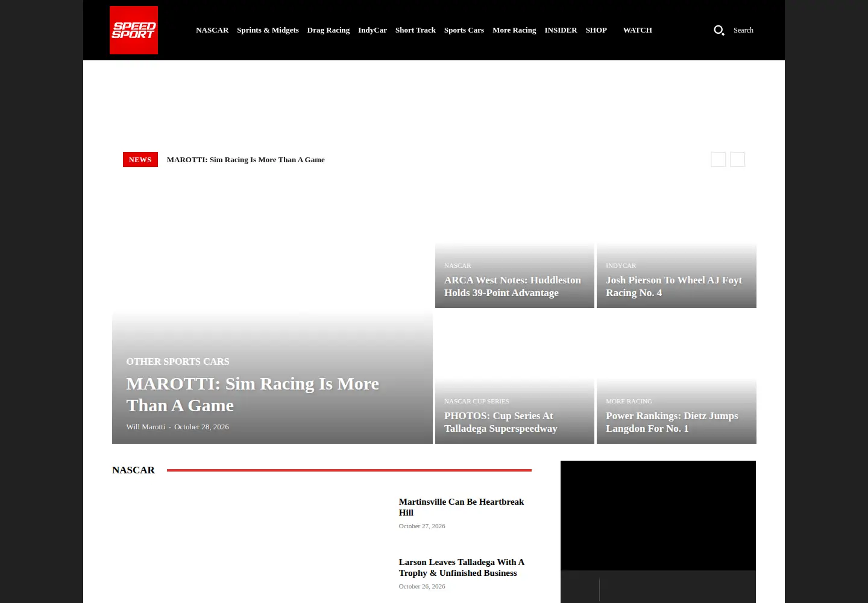This screenshot has width=868, height=603.
Task: Click the Search label in the header
Action: coord(743,30)
